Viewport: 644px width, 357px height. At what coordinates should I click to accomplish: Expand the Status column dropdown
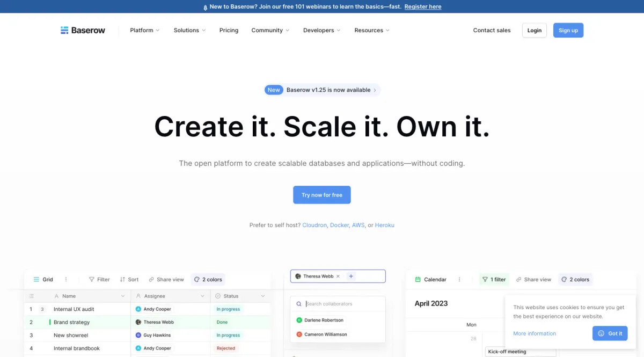tap(263, 296)
